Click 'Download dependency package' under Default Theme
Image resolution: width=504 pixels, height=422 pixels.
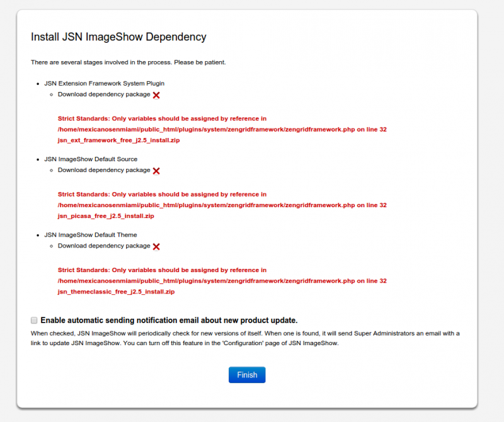(x=104, y=246)
